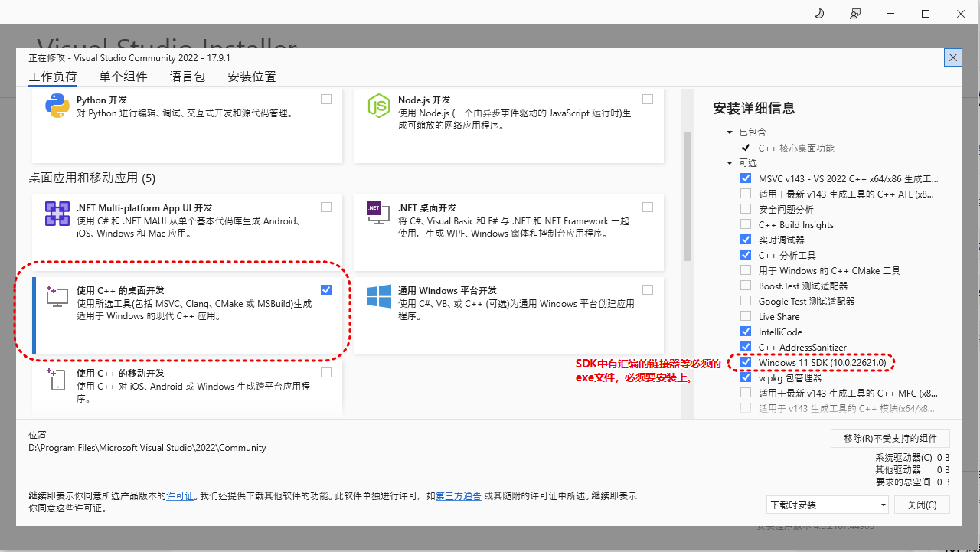980x552 pixels.
Task: Uncheck the vcpkg 包管理器 option
Action: (746, 377)
